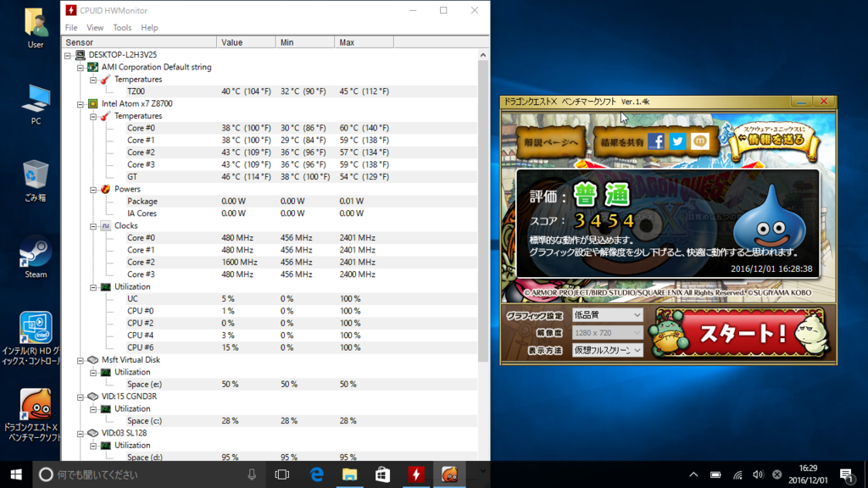The width and height of the screenshot is (868, 488).
Task: Collapse the DESKTOP-L2H3V25 tree node
Action: point(68,55)
